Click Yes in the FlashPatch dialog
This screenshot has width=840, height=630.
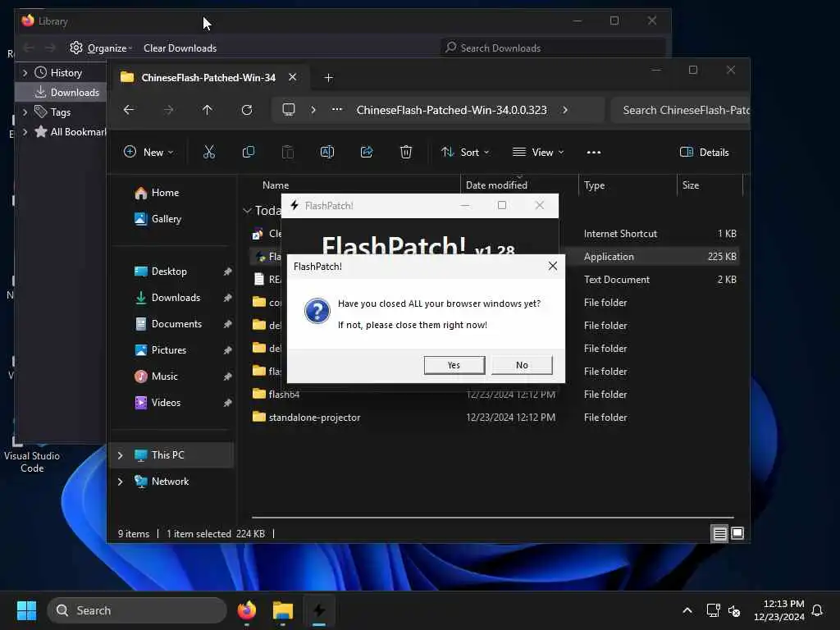click(x=454, y=365)
